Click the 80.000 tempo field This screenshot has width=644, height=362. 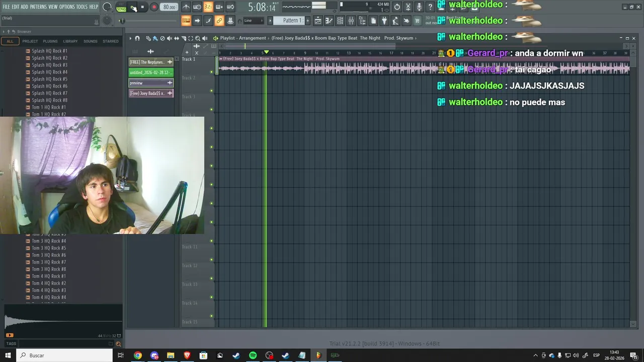click(x=170, y=7)
